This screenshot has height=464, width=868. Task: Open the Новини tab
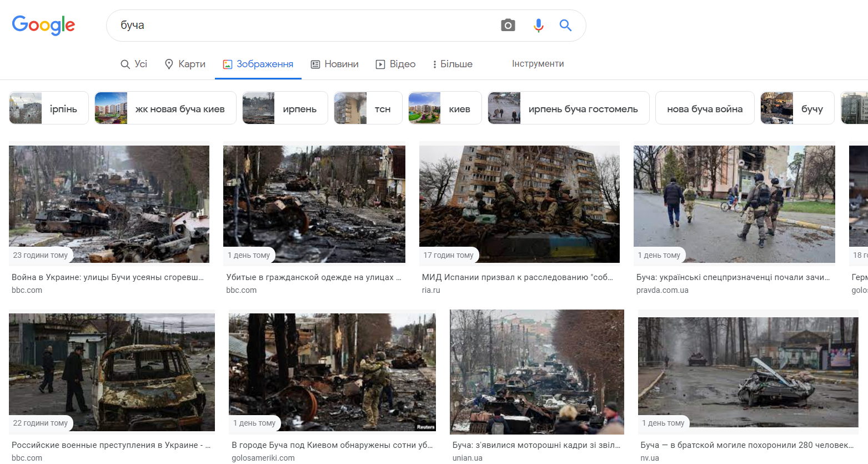pyautogui.click(x=334, y=64)
